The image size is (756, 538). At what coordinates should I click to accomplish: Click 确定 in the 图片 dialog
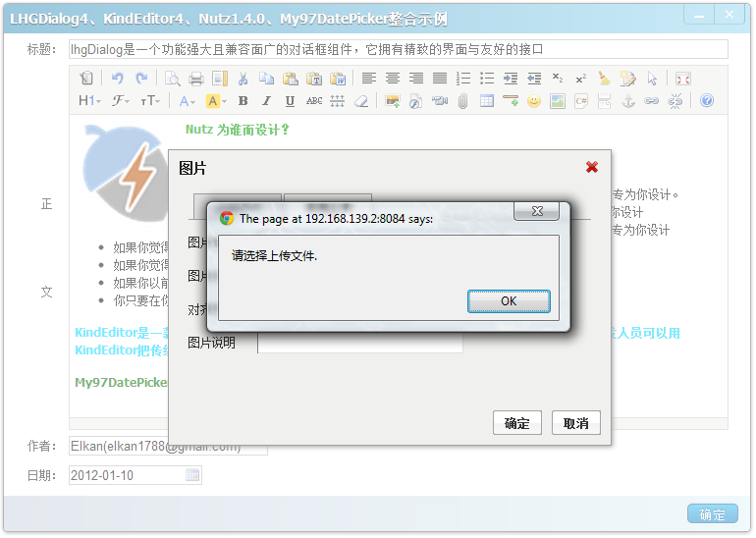517,423
